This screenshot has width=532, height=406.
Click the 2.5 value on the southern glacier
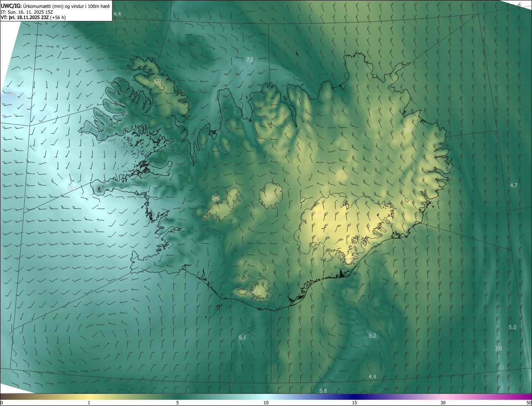(x=257, y=292)
